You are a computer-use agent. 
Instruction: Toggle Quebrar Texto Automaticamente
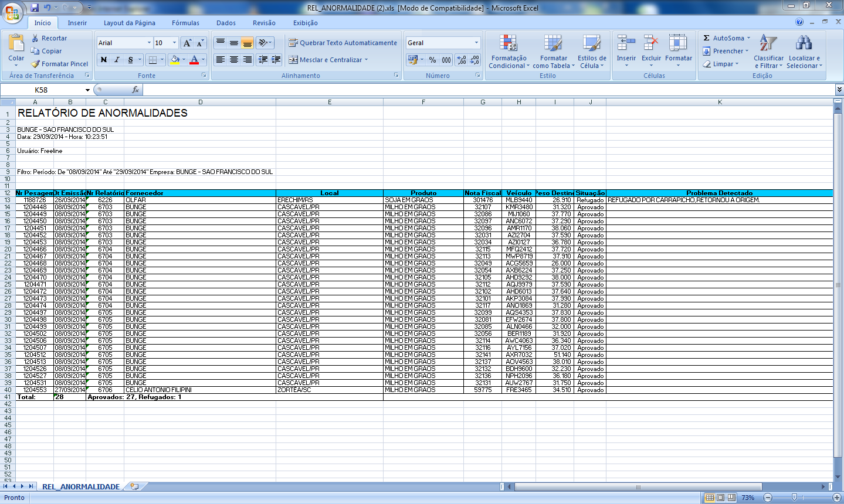coord(343,43)
